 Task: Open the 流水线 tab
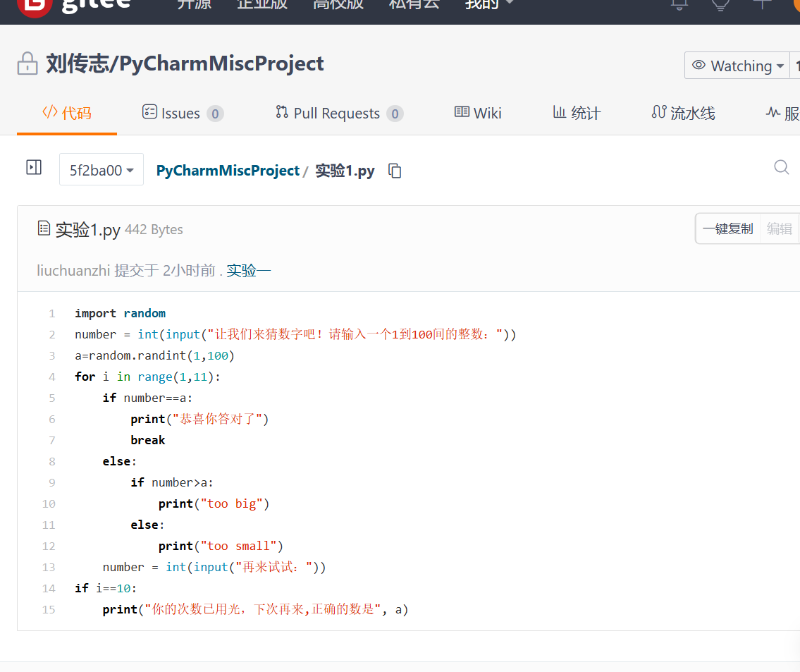tap(683, 114)
